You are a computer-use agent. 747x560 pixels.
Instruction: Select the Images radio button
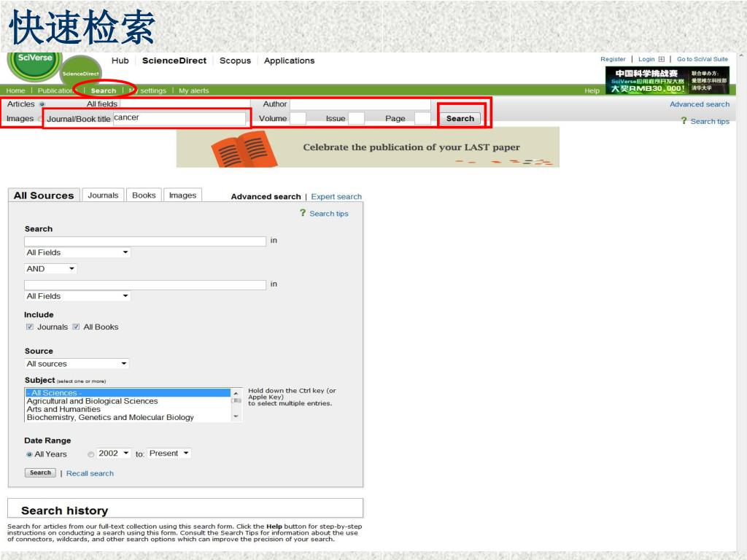40,119
